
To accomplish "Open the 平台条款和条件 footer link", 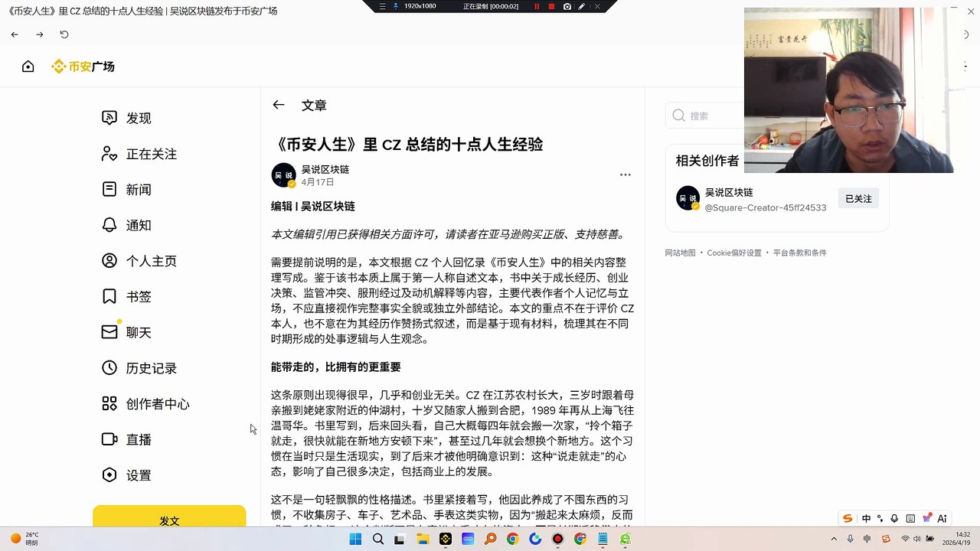I will (x=800, y=253).
